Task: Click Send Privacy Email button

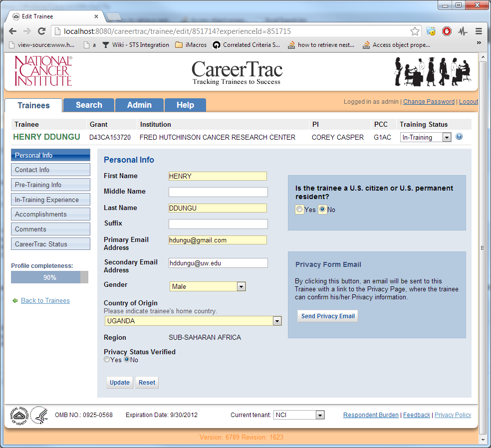Action: point(328,316)
